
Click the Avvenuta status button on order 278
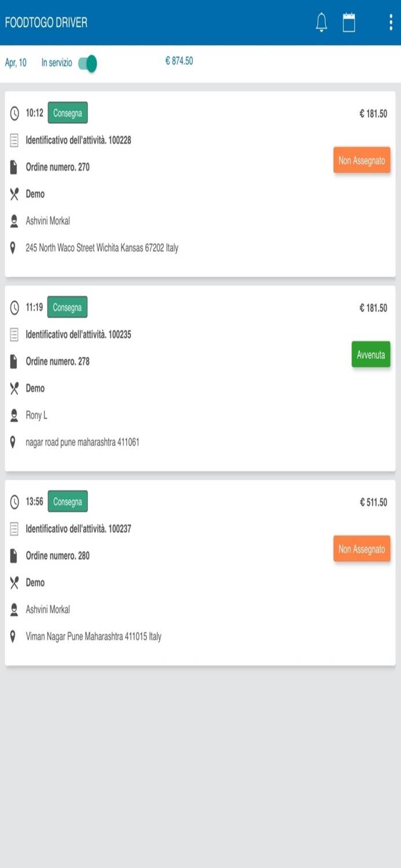pos(370,355)
